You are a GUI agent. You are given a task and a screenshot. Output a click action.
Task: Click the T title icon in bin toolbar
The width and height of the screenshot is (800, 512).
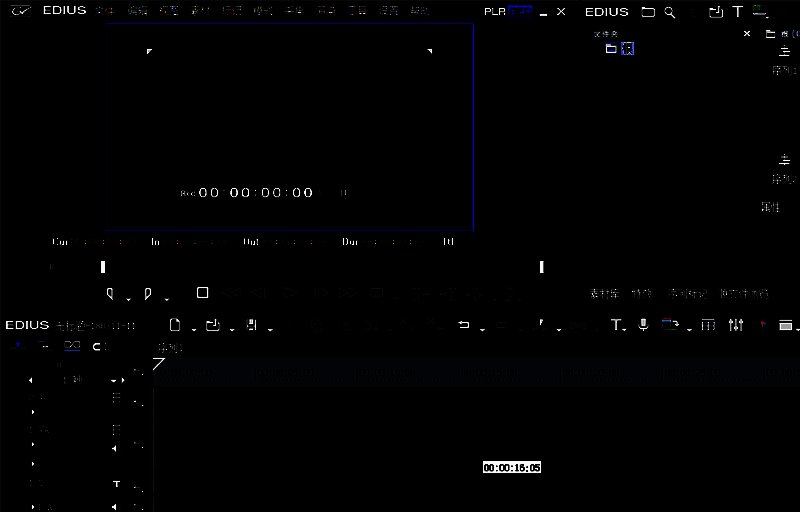click(x=738, y=12)
